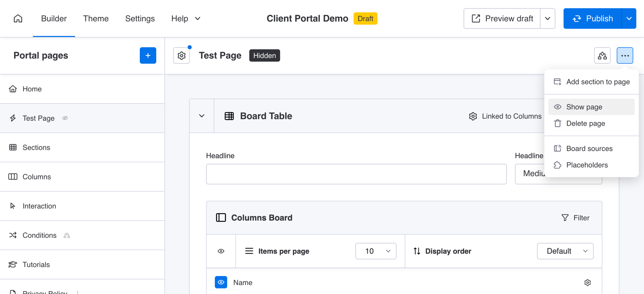644x294 pixels.
Task: Open the three-dots page options button
Action: click(x=625, y=55)
